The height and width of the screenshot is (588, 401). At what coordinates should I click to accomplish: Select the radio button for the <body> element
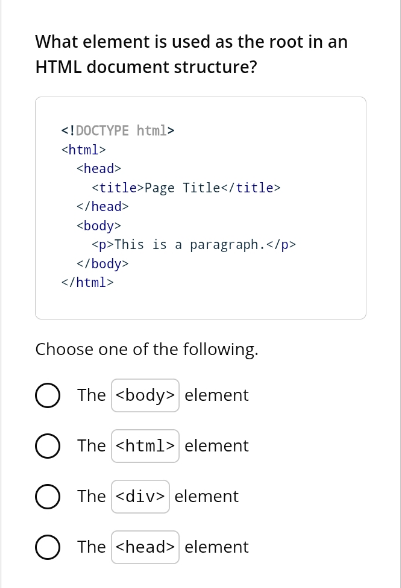(48, 395)
